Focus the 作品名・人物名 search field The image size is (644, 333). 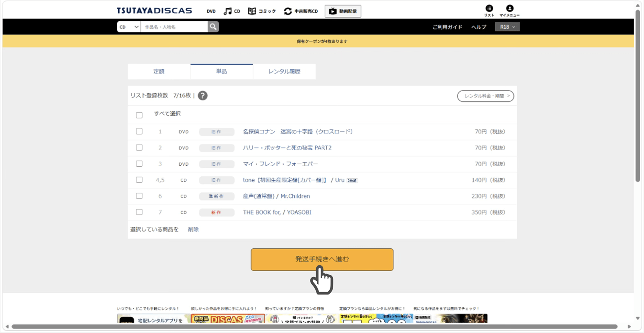coord(174,27)
